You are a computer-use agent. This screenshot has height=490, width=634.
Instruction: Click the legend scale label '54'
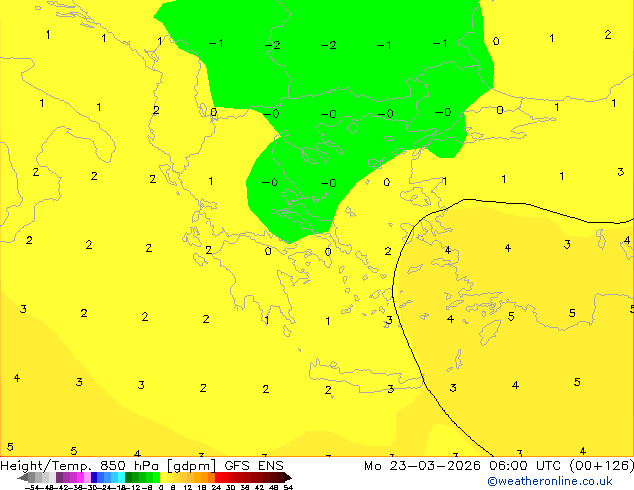[x=288, y=487]
